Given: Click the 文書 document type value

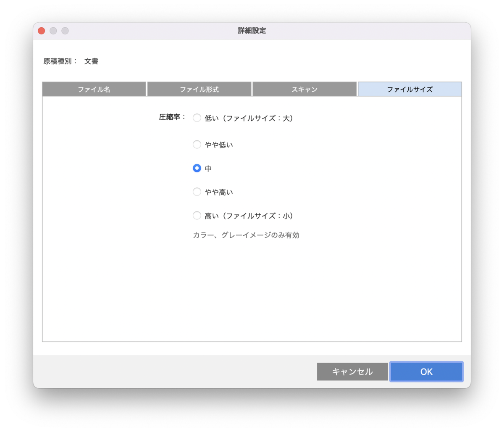Looking at the screenshot, I should (91, 61).
